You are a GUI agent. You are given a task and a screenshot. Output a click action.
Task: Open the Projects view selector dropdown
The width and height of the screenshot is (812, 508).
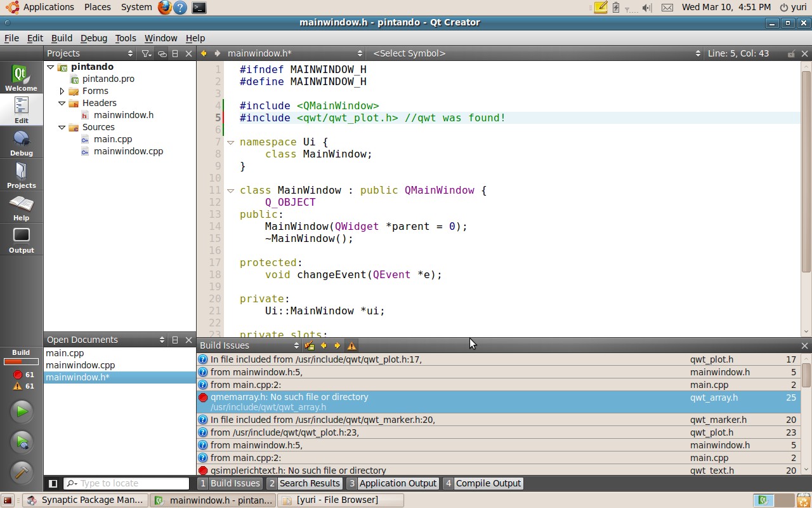[90, 53]
